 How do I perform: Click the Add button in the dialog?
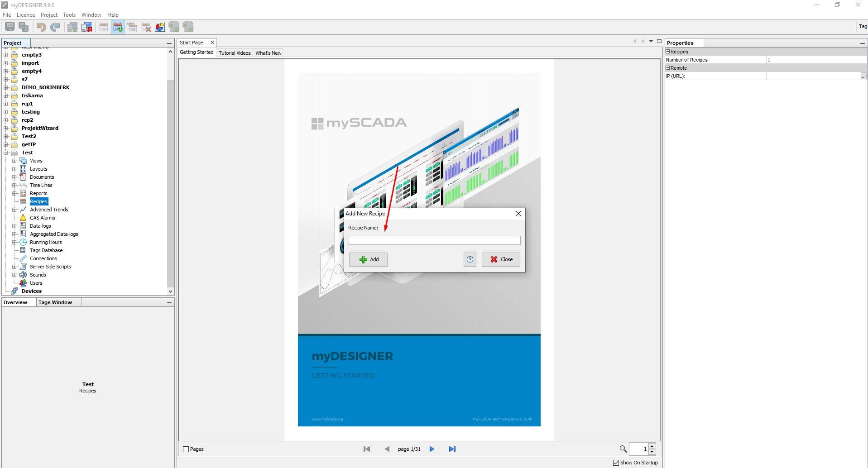coord(368,259)
